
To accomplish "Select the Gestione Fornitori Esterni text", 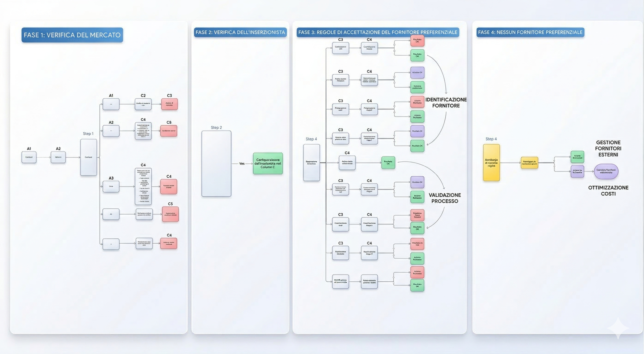I will coord(608,149).
